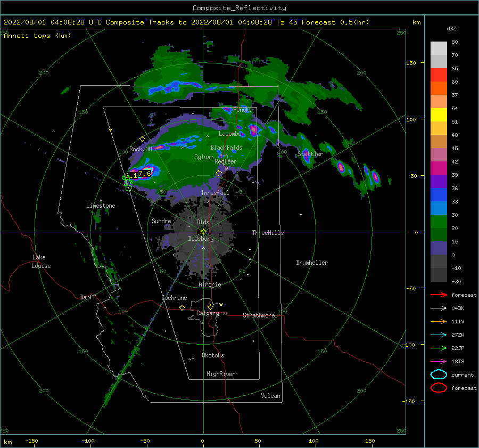This screenshot has width=479, height=448.
Task: Click the Innisfail city label
Action: click(216, 193)
